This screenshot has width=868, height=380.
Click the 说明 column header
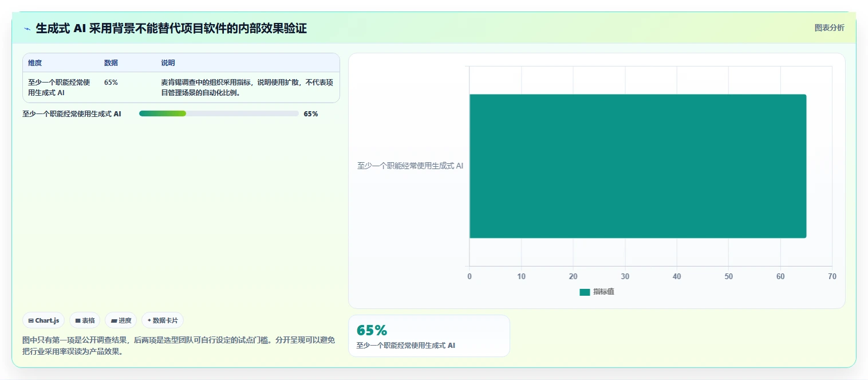[x=168, y=63]
